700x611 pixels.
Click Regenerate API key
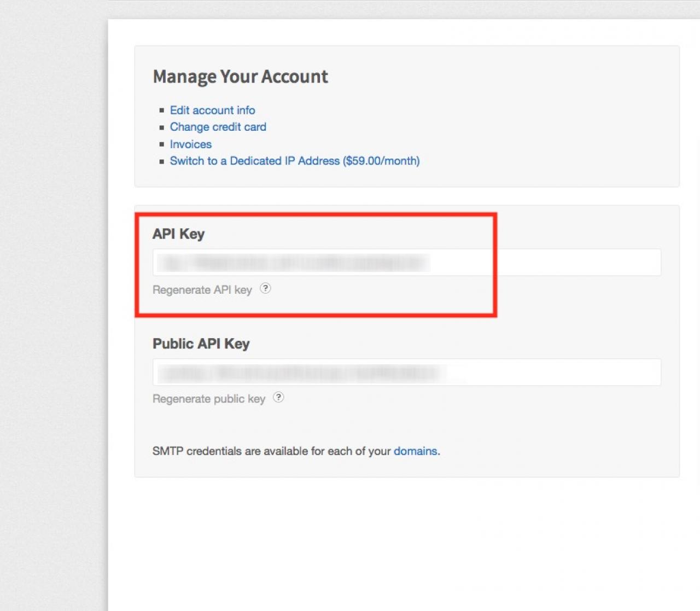coord(202,290)
